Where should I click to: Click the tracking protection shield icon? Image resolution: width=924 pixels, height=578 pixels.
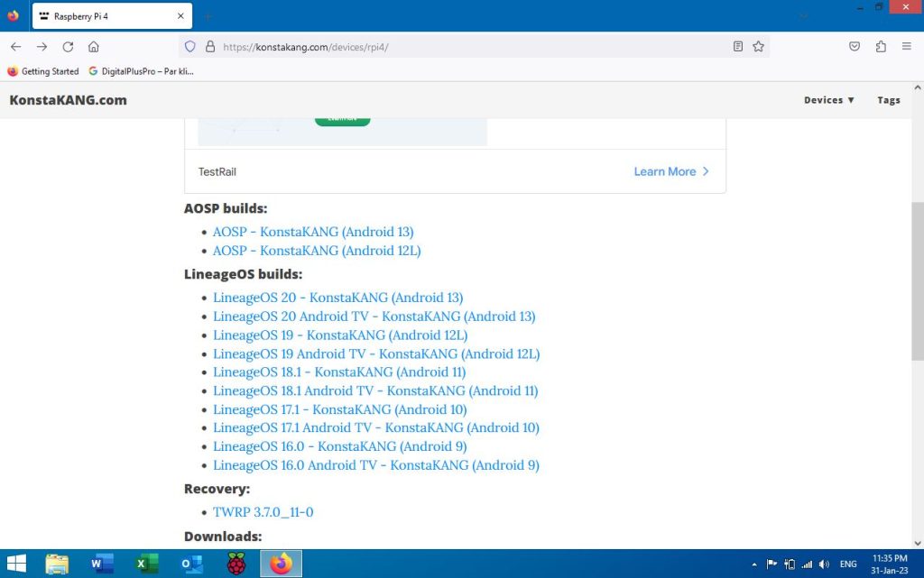coord(190,47)
